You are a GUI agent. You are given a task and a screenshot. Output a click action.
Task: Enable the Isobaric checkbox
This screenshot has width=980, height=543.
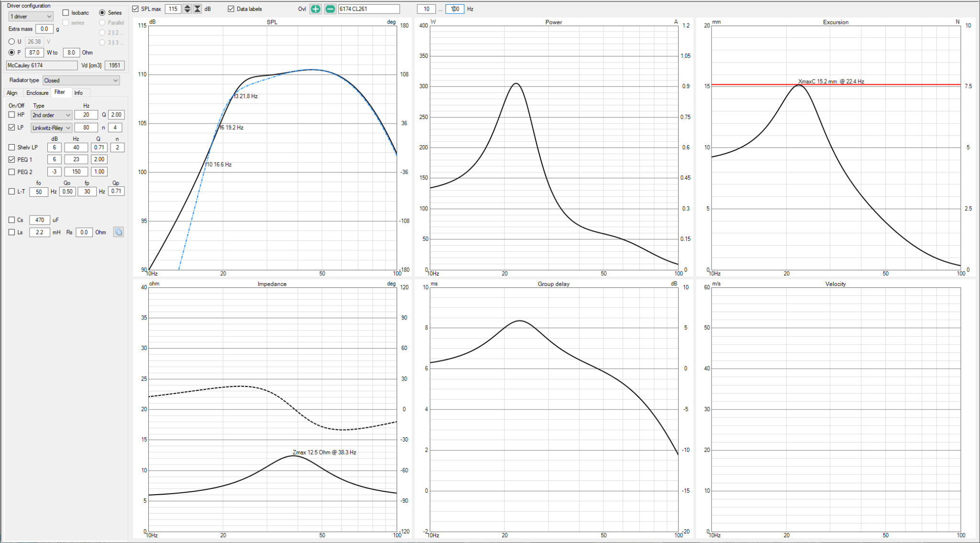tap(66, 13)
